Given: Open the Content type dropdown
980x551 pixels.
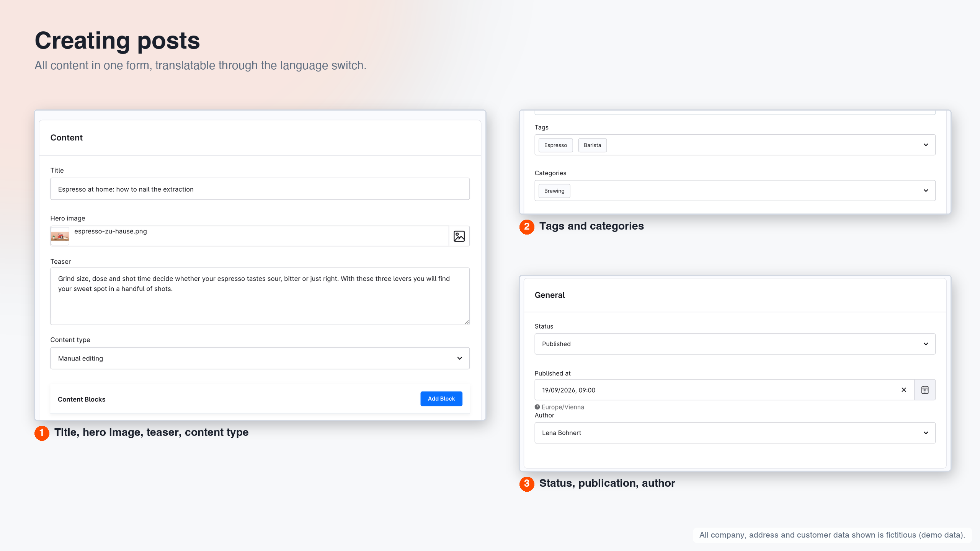Looking at the screenshot, I should tap(260, 359).
